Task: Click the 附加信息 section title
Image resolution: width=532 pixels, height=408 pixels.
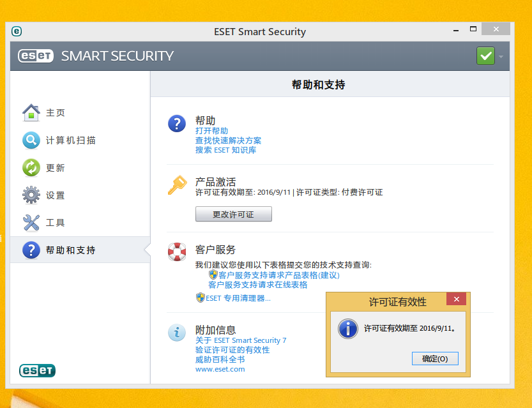Action: [x=215, y=329]
